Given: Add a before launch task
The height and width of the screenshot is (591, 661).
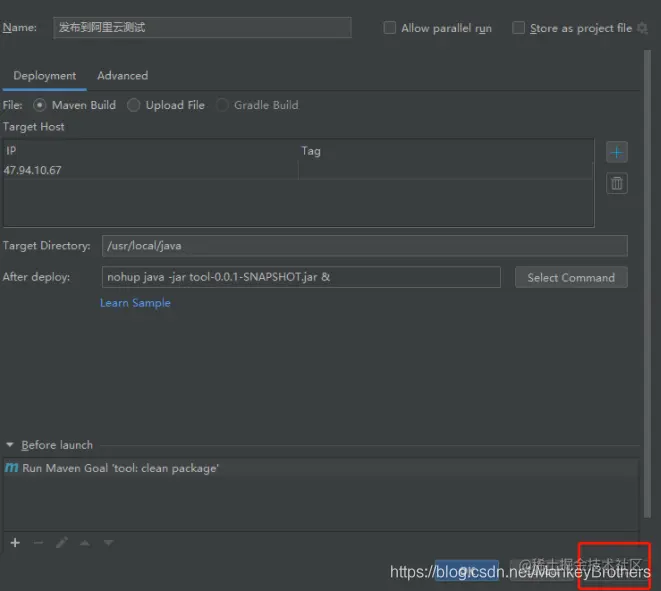Looking at the screenshot, I should (15, 543).
